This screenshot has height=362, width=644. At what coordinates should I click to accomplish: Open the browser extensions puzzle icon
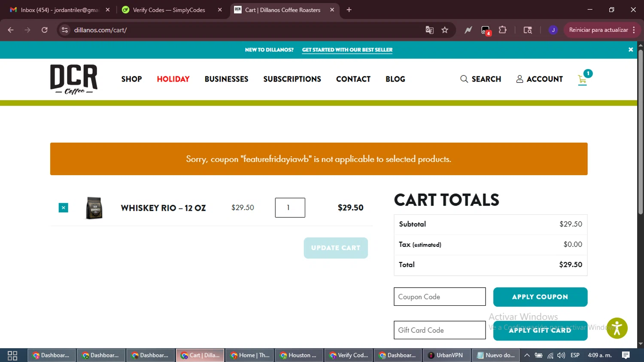click(503, 30)
